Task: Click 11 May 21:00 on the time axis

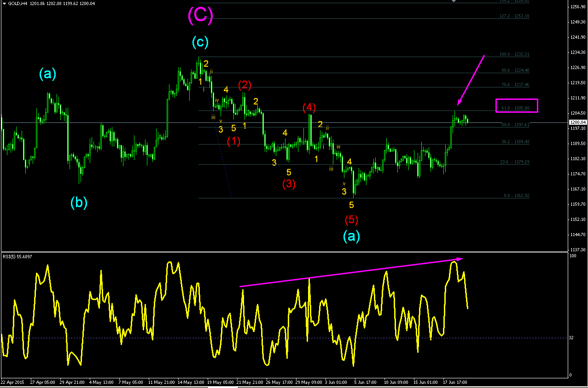Action: pyautogui.click(x=161, y=382)
